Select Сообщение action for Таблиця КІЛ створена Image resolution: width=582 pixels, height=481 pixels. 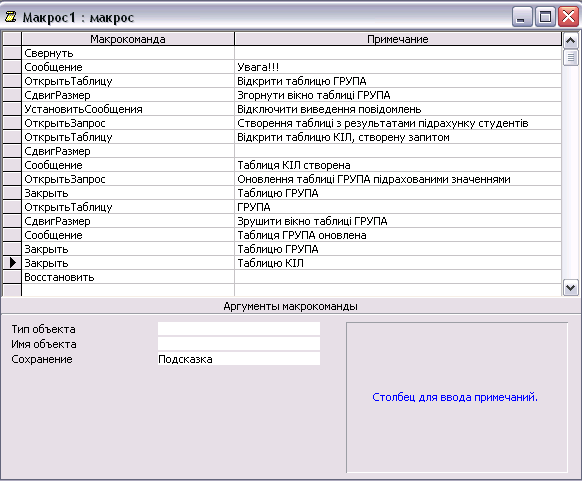[x=128, y=165]
